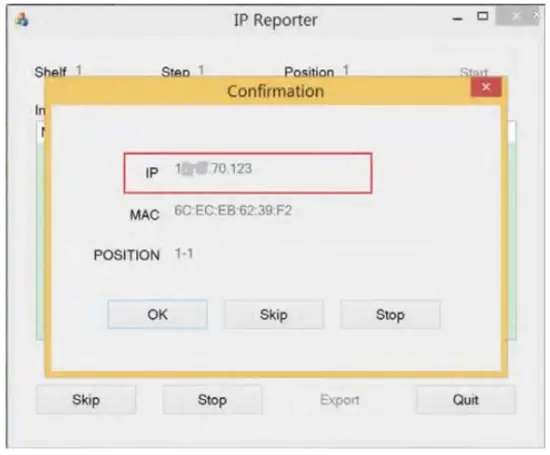Close the Confirmation dialog with red X

[486, 87]
